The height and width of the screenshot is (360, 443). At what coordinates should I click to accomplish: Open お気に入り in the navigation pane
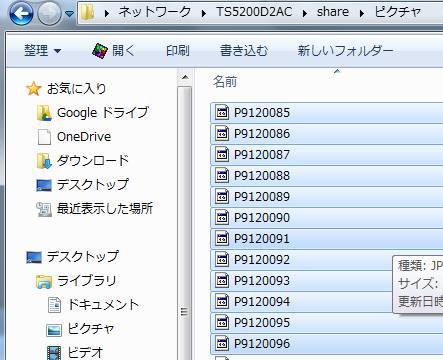pos(76,89)
